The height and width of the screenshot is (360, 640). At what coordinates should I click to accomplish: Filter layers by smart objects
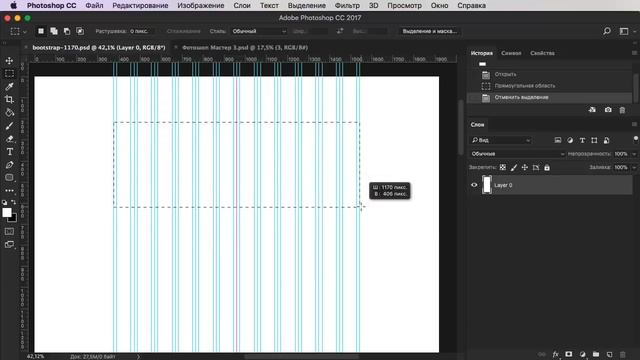607,140
